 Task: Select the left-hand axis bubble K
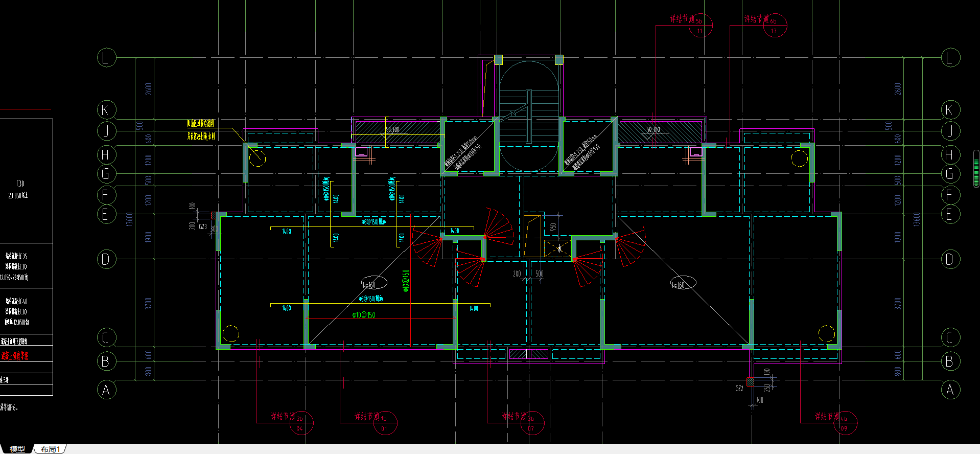coord(106,109)
